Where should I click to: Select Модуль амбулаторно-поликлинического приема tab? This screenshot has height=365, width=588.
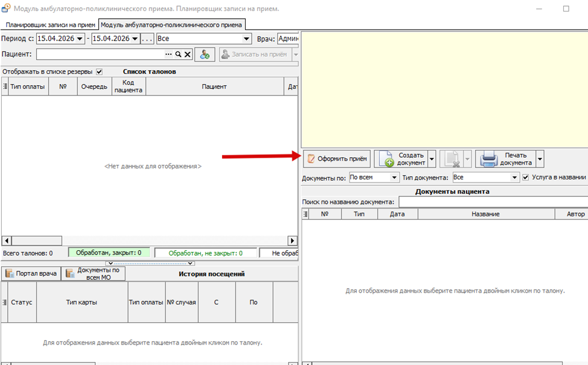click(x=172, y=25)
